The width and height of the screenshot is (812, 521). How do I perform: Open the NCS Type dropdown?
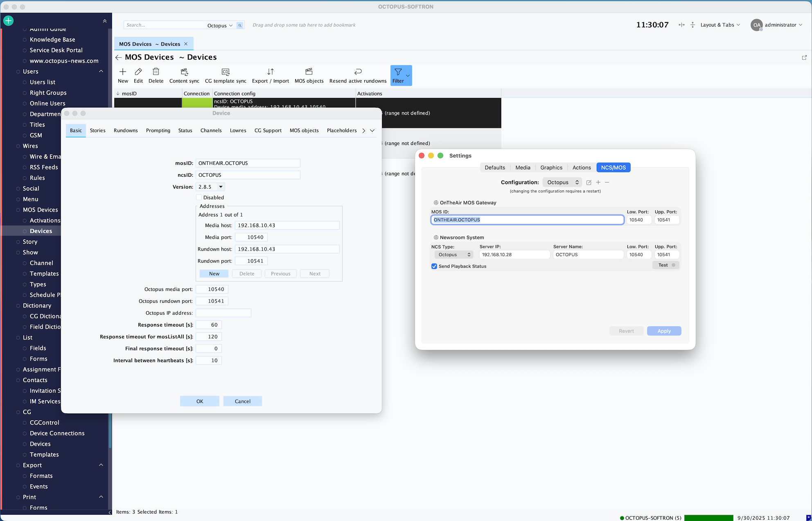(453, 255)
